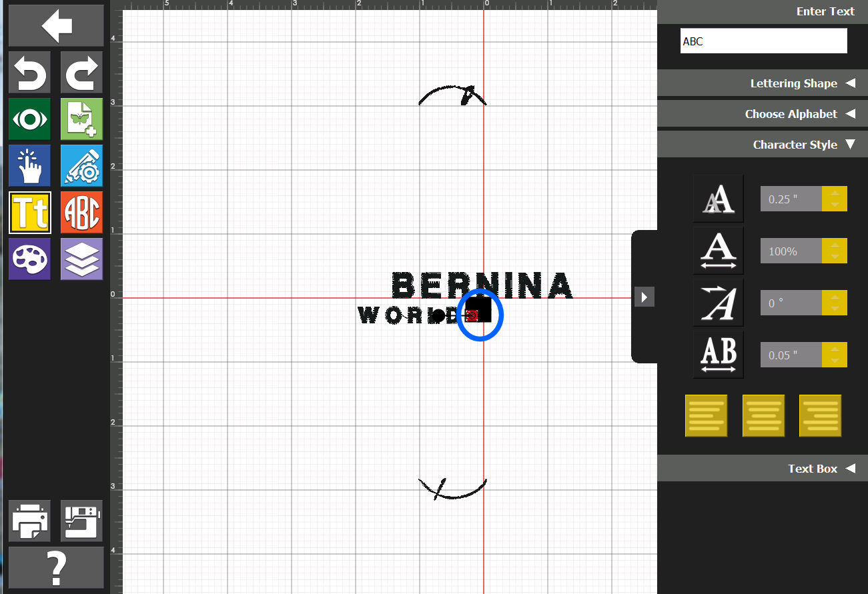Add a new design with the butterfly page icon

click(x=81, y=119)
